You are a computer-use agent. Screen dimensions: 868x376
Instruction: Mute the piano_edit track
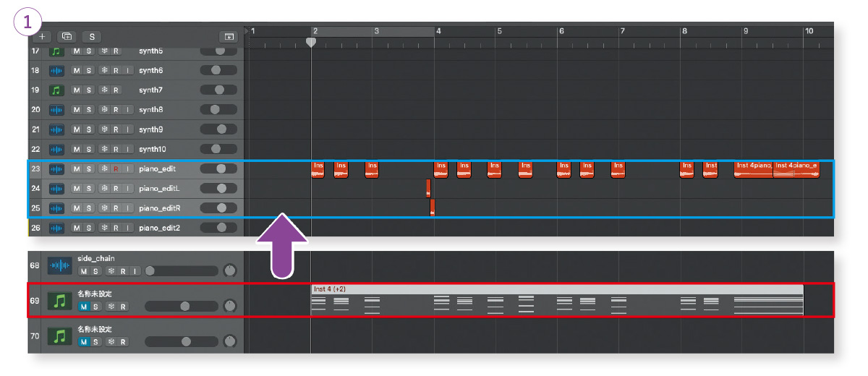[77, 168]
